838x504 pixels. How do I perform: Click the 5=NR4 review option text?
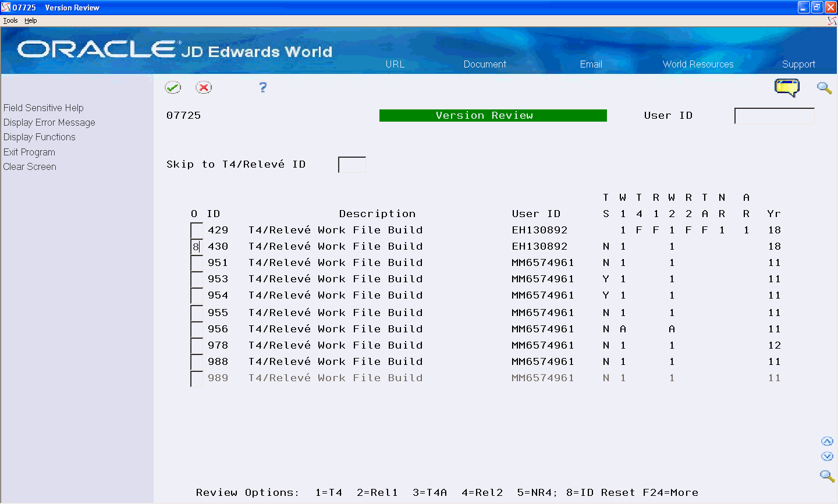coord(535,492)
